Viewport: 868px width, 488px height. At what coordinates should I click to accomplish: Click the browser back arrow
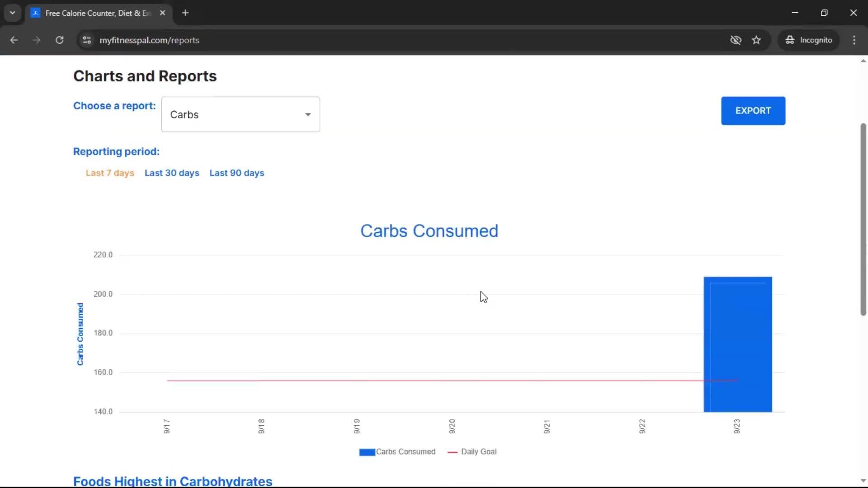[x=14, y=40]
